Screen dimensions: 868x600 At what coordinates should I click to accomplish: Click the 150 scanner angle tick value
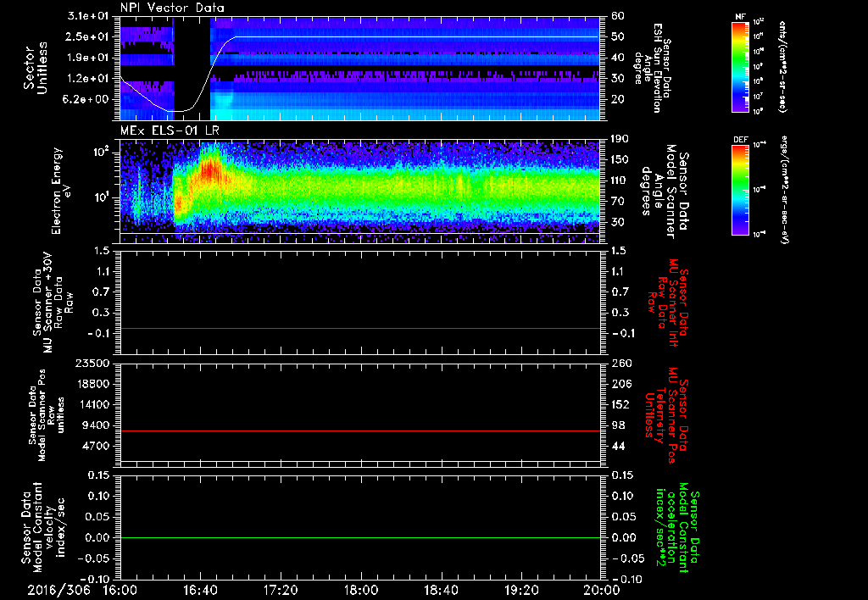tap(620, 160)
